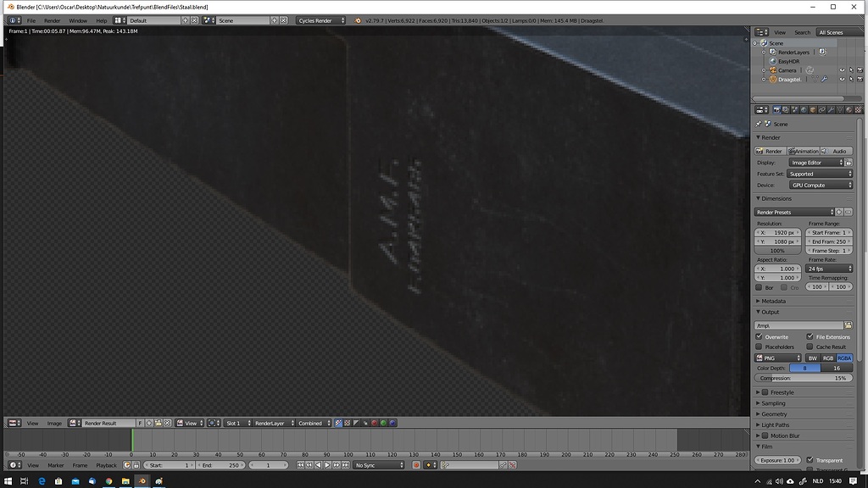This screenshot has width=868, height=488.
Task: Enable the Cache Result checkbox
Action: click(810, 347)
